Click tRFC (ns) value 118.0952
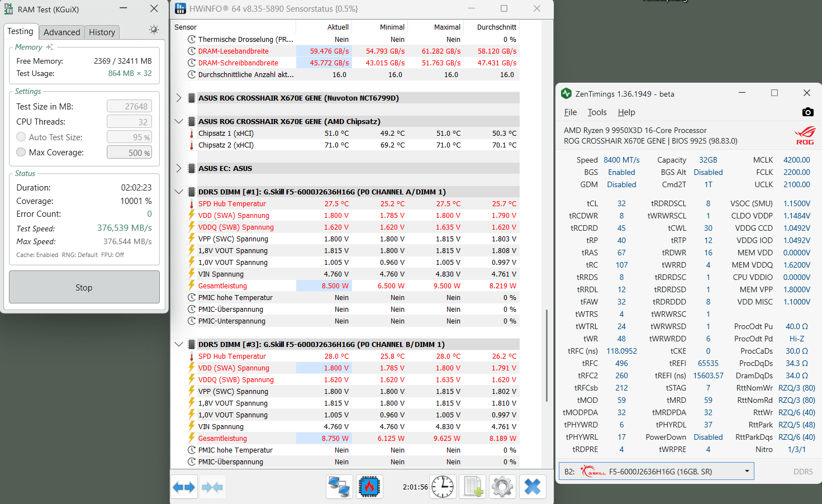Viewport: 822px width, 504px height. click(x=621, y=351)
